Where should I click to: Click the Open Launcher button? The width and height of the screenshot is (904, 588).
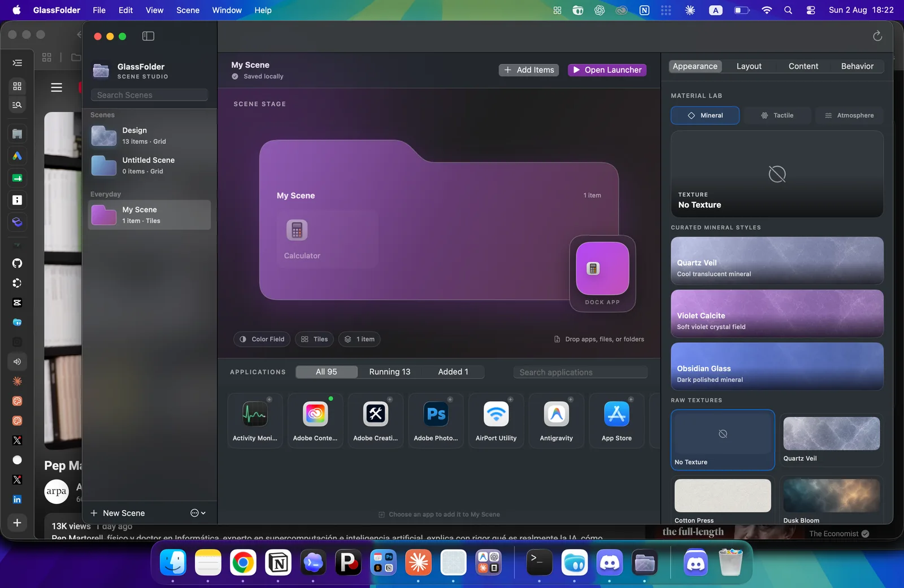607,70
